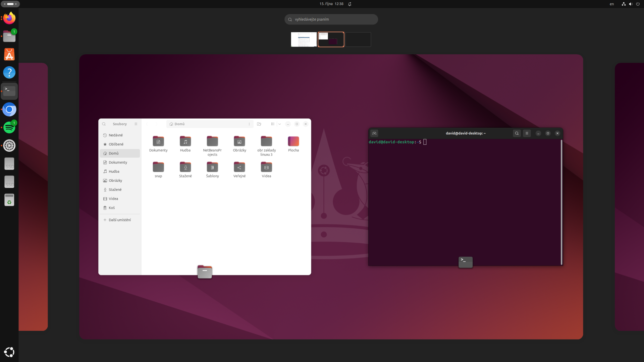Open Spotify from the dock
Screen dimensions: 644x362
(9, 127)
